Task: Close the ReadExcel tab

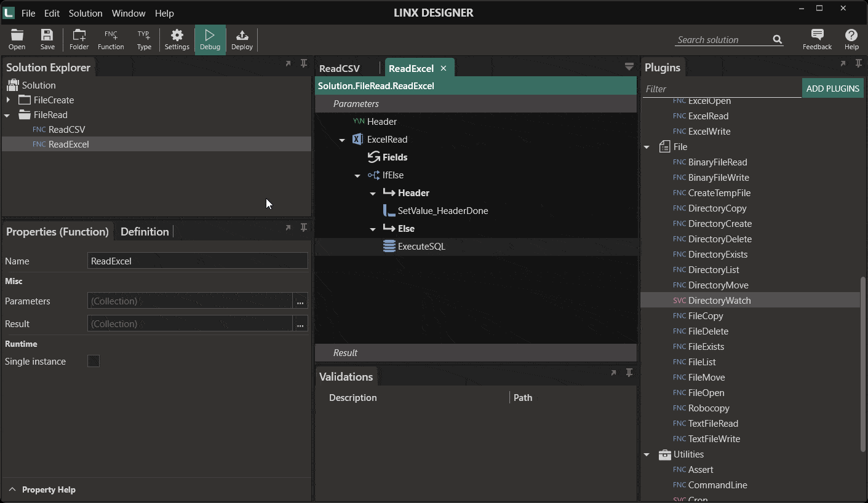Action: point(444,68)
